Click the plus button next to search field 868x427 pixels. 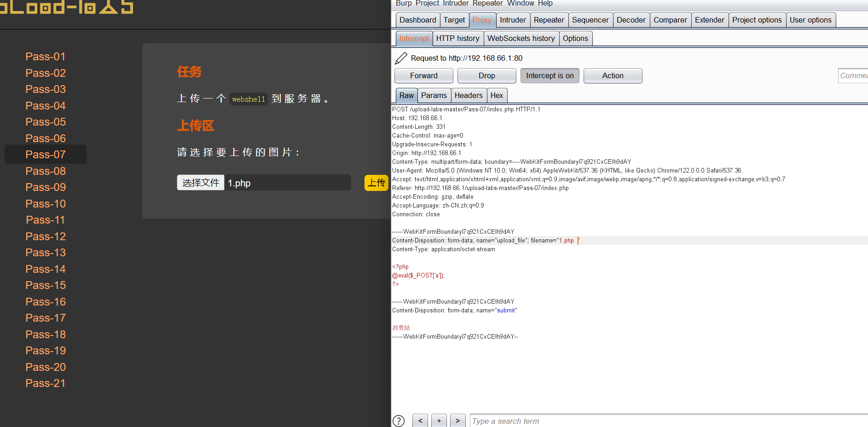(x=439, y=421)
